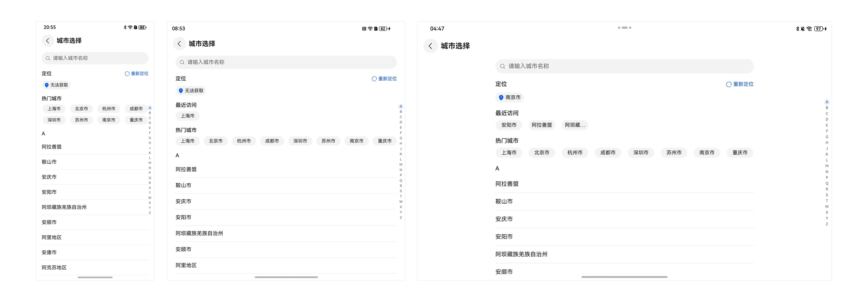
Task: Tap the refresh icon beside 重新定位 in middle panel
Action: 374,78
